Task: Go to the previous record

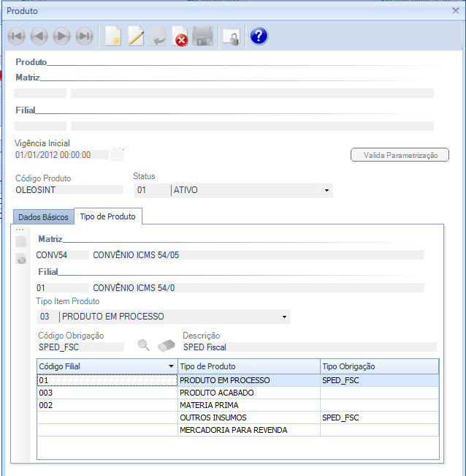Action: click(39, 37)
